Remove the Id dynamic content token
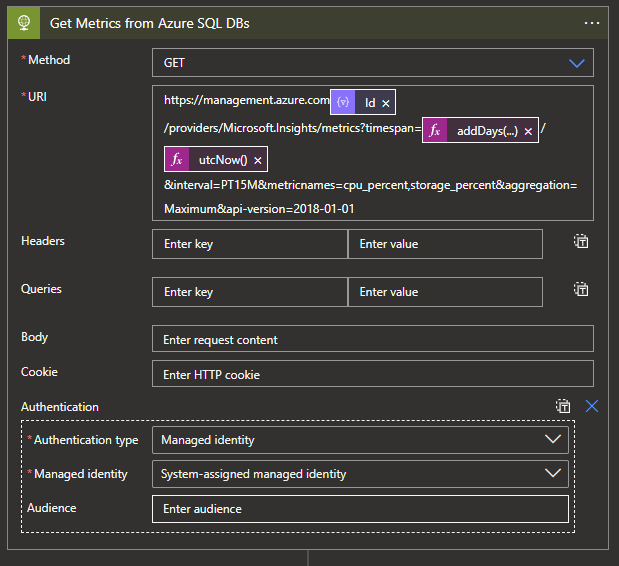 tap(386, 103)
